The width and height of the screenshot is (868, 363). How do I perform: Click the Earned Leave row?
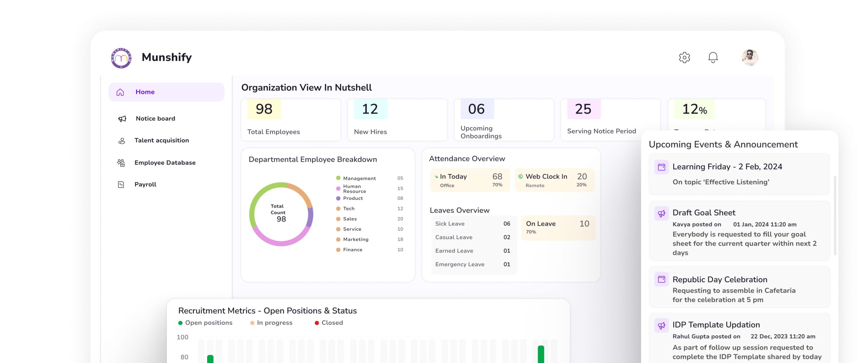473,251
